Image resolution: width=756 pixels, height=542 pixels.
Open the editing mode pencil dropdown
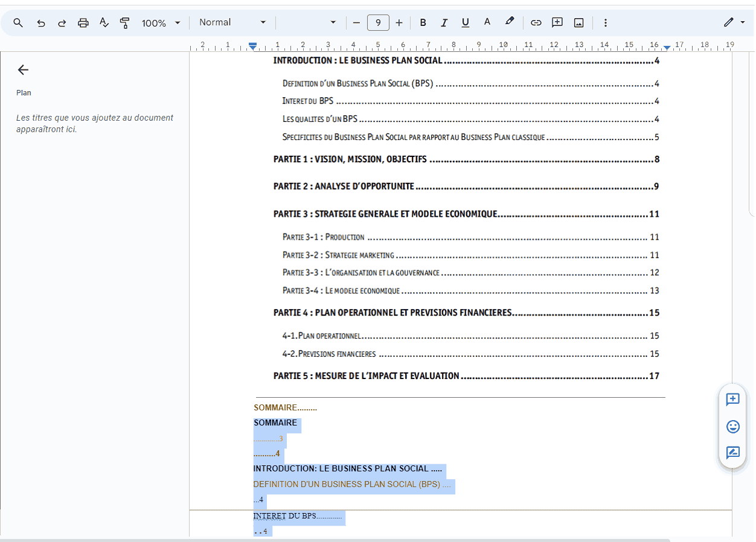[x=735, y=23]
